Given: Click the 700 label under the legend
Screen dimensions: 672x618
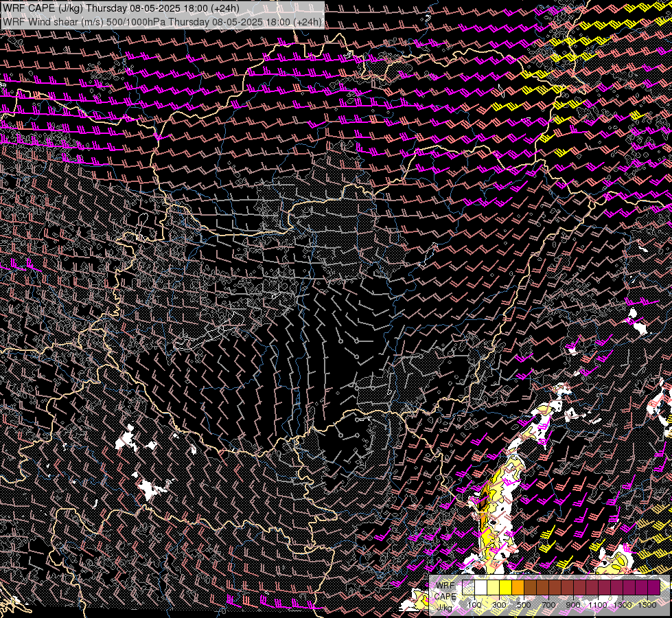Looking at the screenshot, I should pyautogui.click(x=548, y=605).
